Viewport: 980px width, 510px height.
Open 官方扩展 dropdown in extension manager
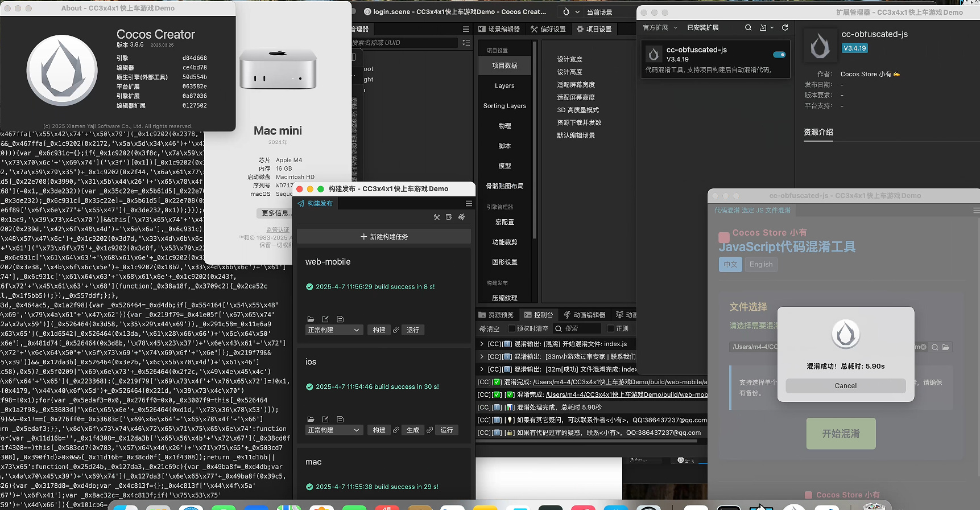pos(660,27)
